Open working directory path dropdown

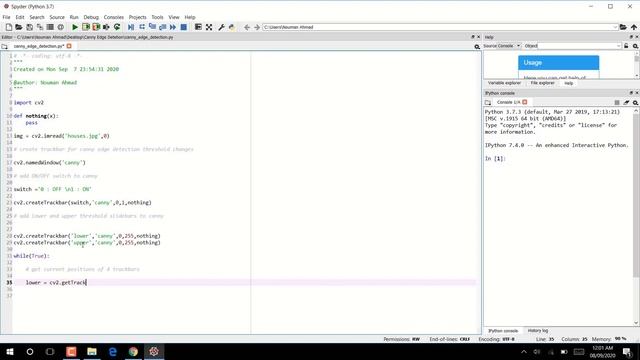(x=615, y=27)
